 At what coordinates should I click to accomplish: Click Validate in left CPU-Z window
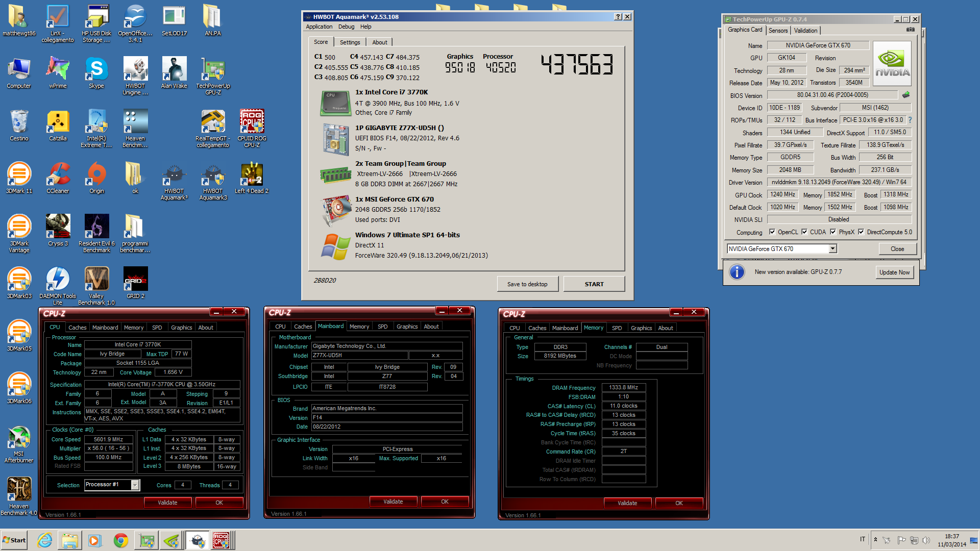point(167,503)
